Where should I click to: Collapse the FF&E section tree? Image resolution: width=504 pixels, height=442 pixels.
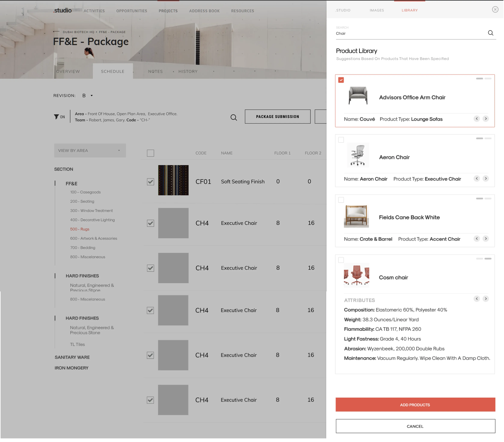pyautogui.click(x=71, y=184)
